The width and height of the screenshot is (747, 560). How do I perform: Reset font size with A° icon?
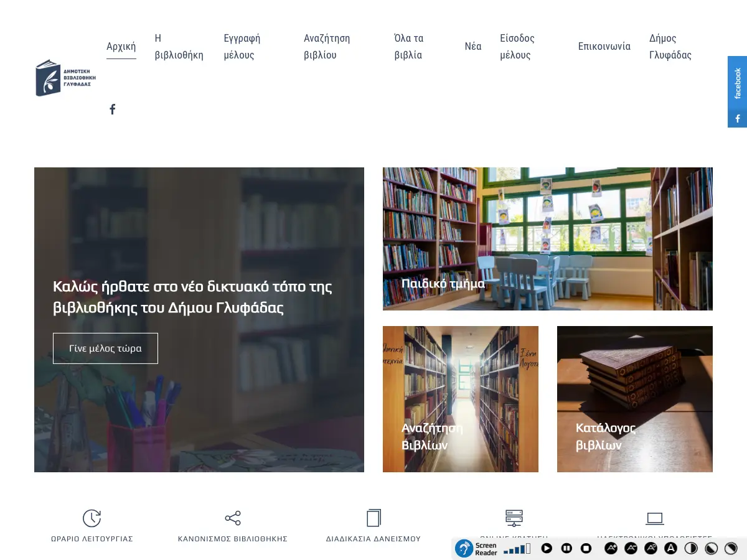click(651, 548)
